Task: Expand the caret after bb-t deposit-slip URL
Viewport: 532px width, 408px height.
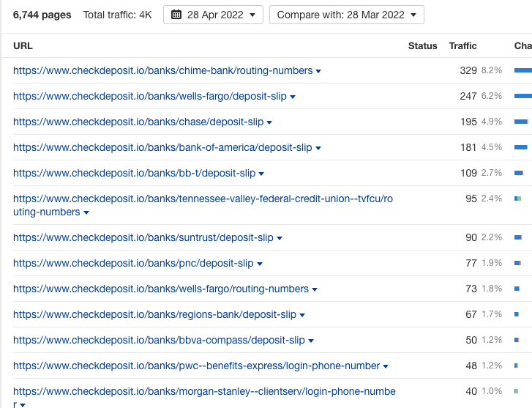Action: tap(261, 174)
